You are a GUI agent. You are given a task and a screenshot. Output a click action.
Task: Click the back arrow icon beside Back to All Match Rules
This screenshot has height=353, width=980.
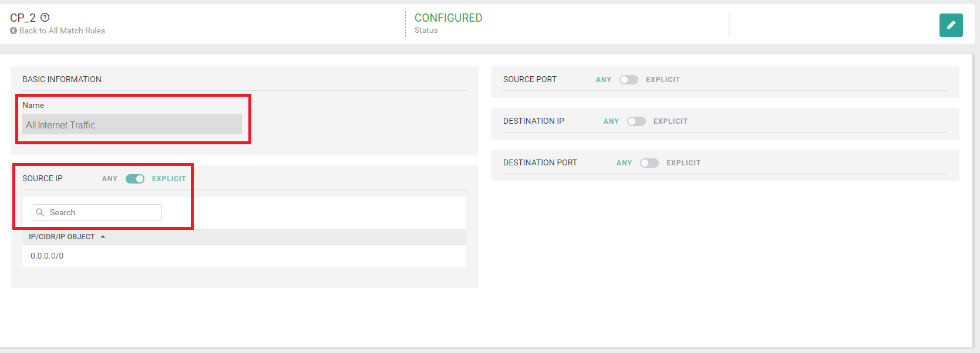13,30
